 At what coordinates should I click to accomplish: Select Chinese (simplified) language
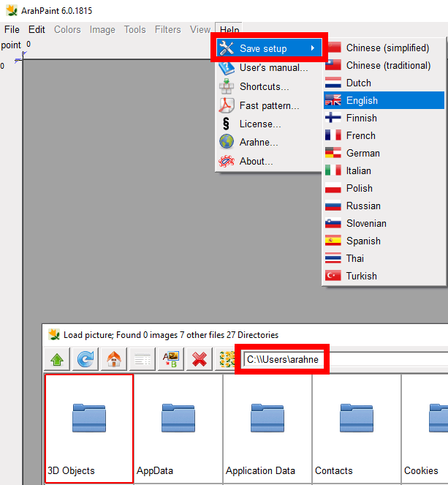pyautogui.click(x=384, y=48)
